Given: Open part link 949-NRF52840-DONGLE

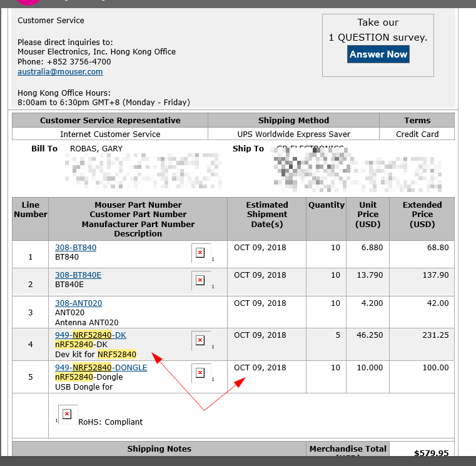Looking at the screenshot, I should click(101, 368).
